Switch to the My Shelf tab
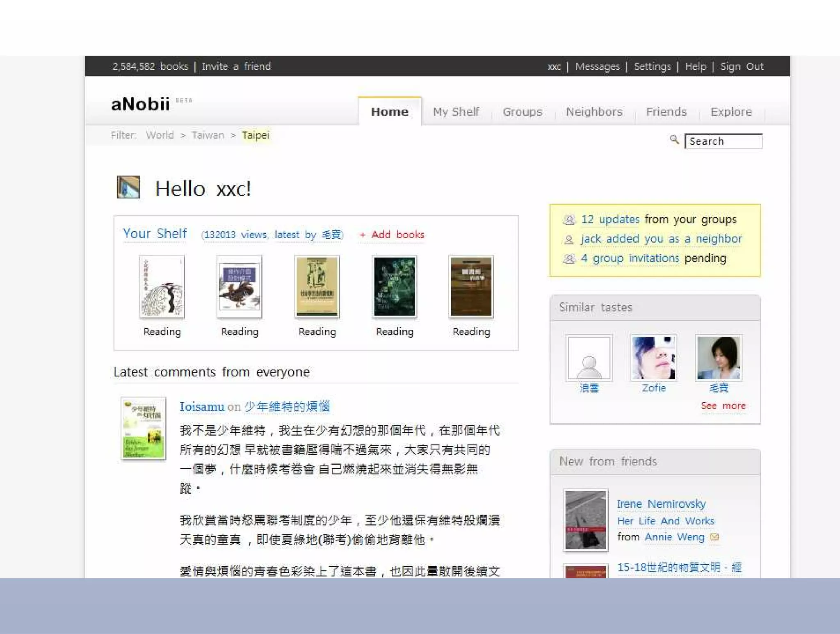Viewport: 840px width, 634px height. click(x=456, y=112)
